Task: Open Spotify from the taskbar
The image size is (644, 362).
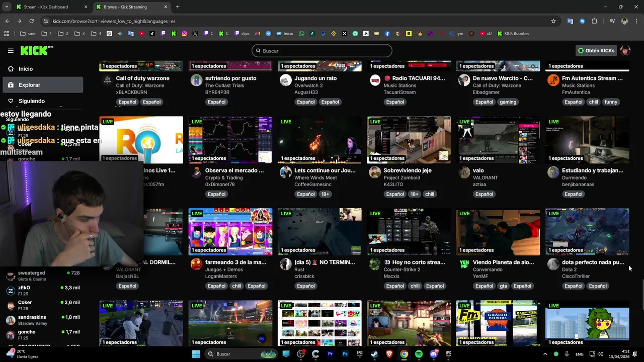Action: pos(419,354)
